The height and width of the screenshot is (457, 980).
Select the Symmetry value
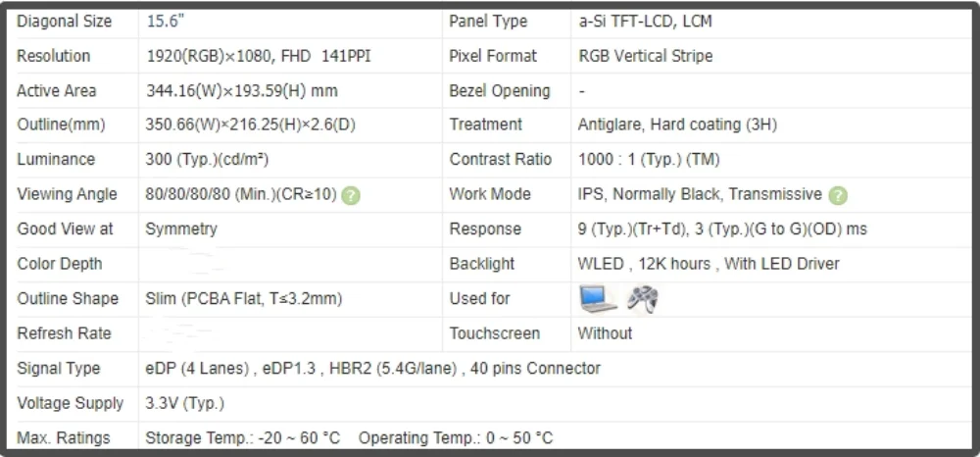181,228
